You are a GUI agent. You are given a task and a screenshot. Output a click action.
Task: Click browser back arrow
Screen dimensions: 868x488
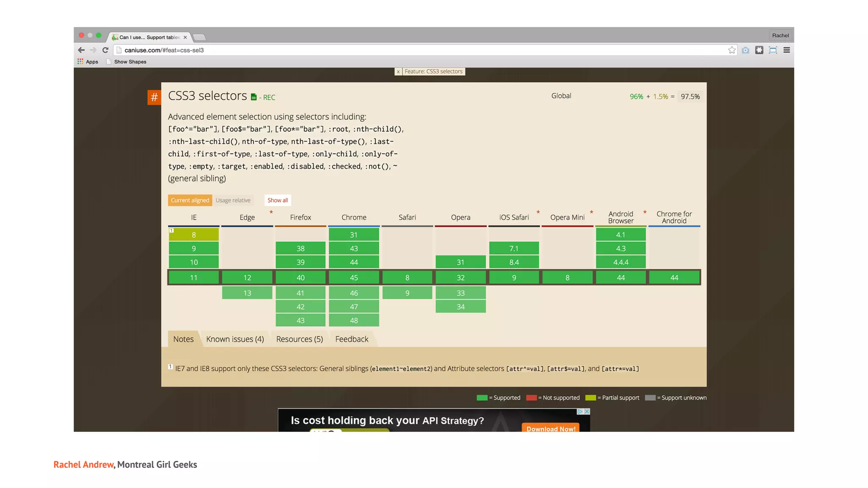[81, 50]
